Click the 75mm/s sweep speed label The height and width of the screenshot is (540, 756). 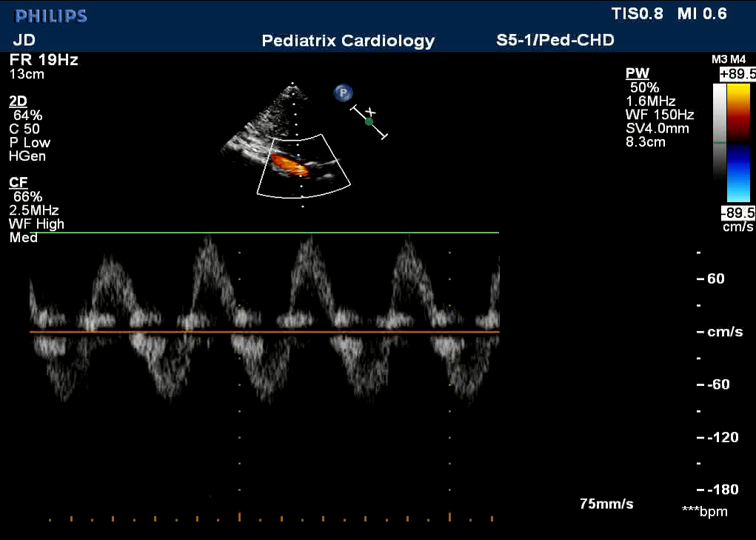[x=606, y=504]
